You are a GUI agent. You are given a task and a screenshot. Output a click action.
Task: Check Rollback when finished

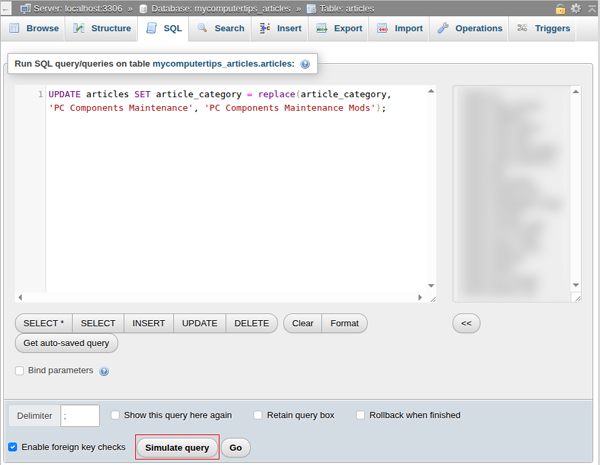(360, 415)
